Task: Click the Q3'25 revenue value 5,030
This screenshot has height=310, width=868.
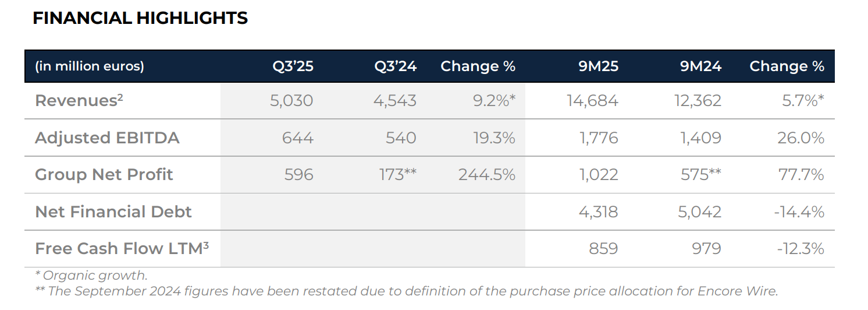Action: pos(291,101)
